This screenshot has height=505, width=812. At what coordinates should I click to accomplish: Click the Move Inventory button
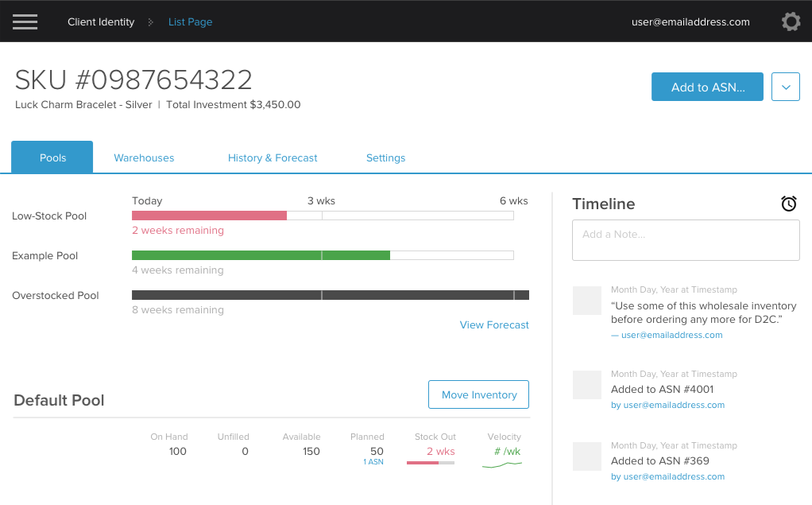pyautogui.click(x=478, y=394)
